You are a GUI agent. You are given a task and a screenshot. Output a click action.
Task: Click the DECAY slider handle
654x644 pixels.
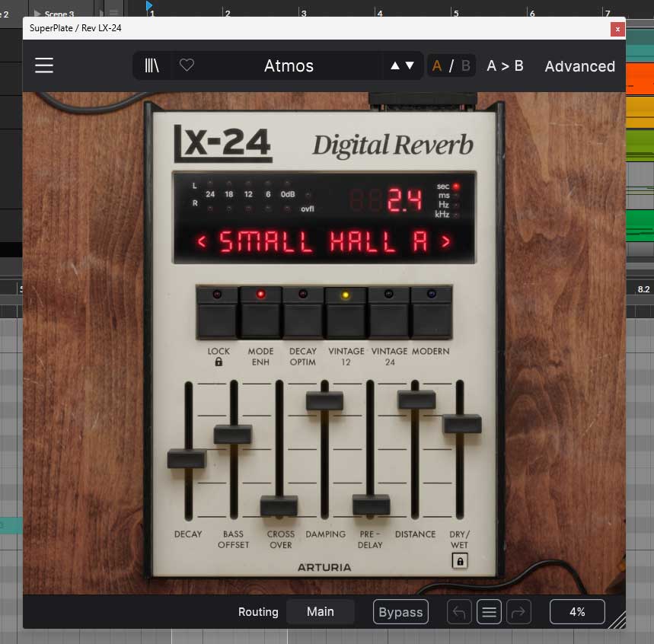[x=187, y=459]
